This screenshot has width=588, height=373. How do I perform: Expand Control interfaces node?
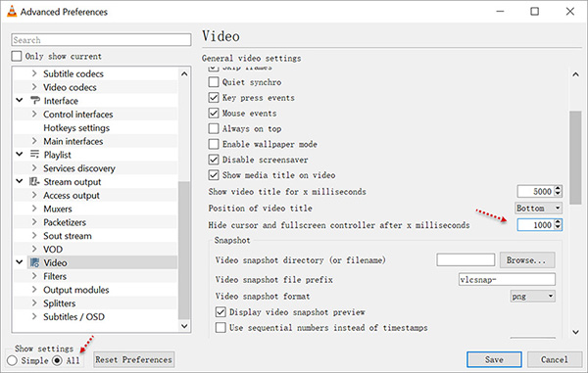tap(34, 114)
